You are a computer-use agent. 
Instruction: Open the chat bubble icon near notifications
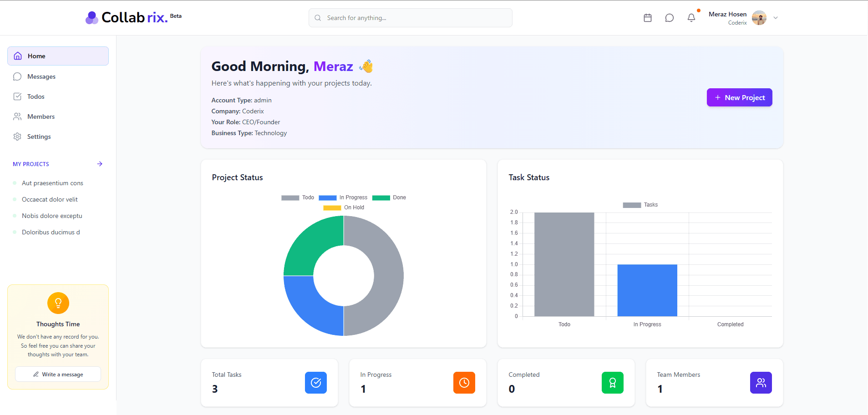point(669,17)
